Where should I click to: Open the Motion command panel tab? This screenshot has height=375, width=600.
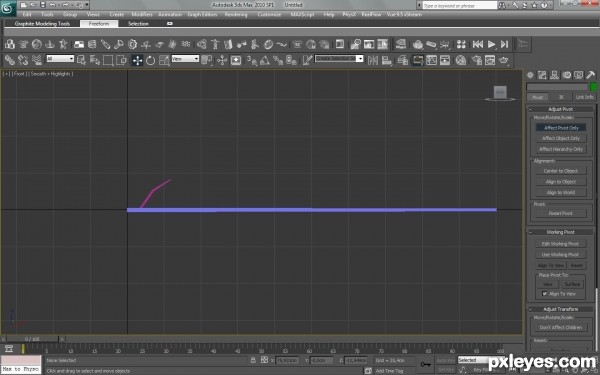coord(566,75)
